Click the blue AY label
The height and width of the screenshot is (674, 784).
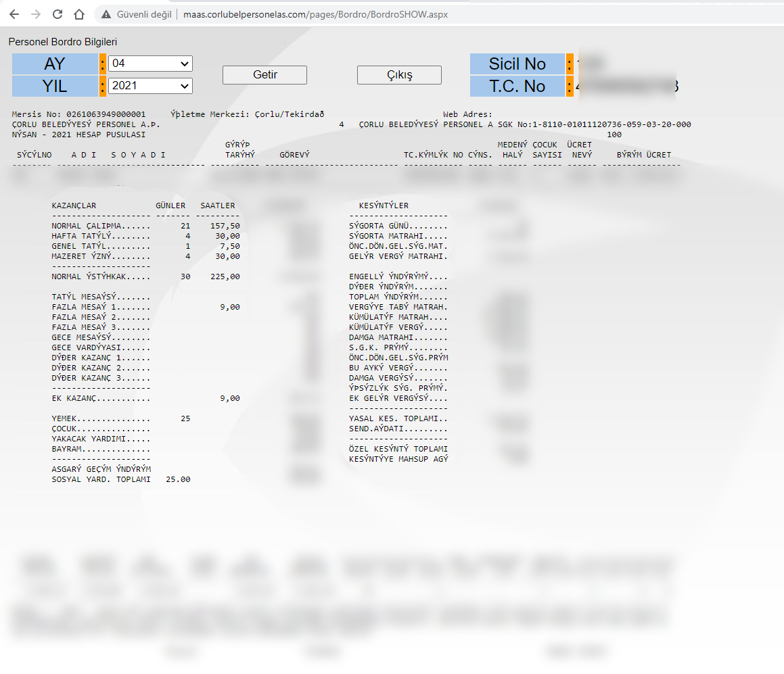(55, 64)
